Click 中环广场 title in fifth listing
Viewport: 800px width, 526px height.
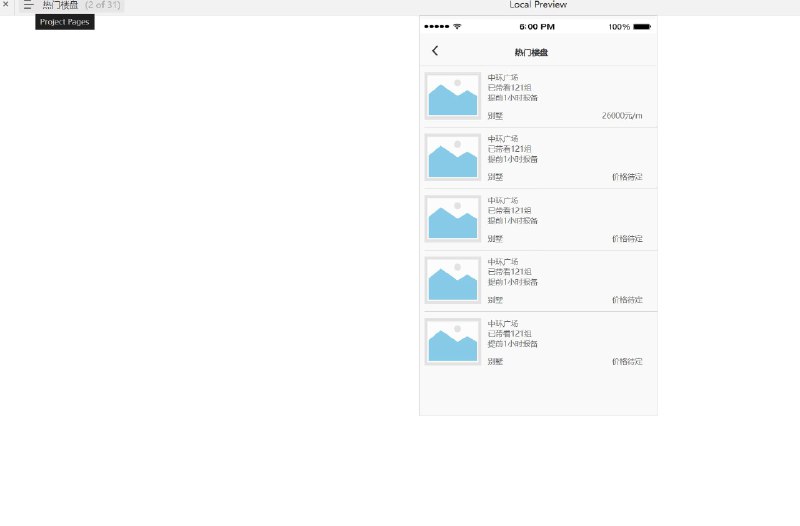coord(503,323)
